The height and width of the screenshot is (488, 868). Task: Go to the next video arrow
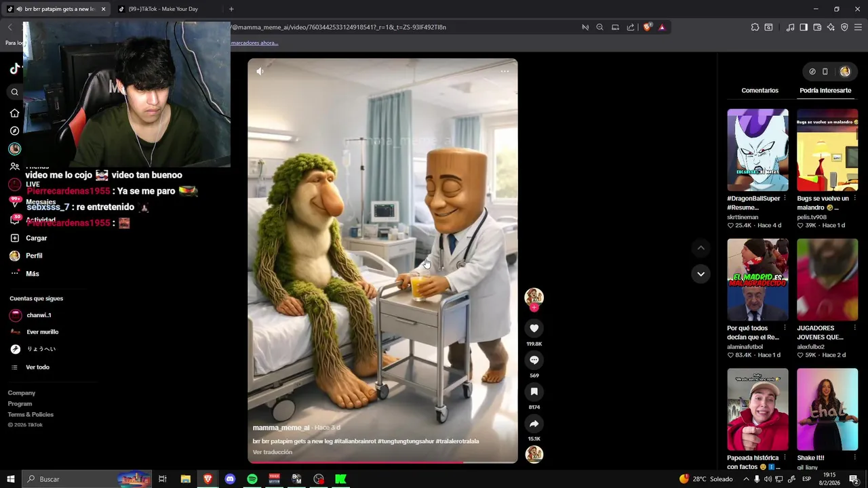(x=701, y=274)
